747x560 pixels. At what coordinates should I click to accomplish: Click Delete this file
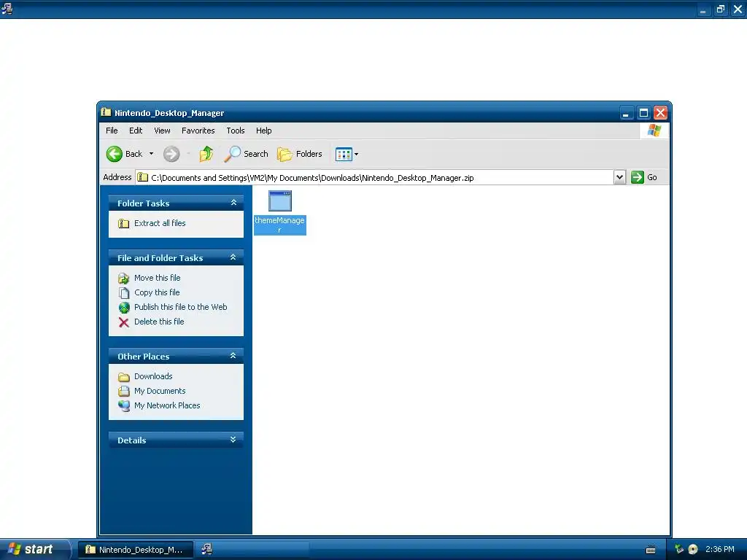click(x=158, y=322)
